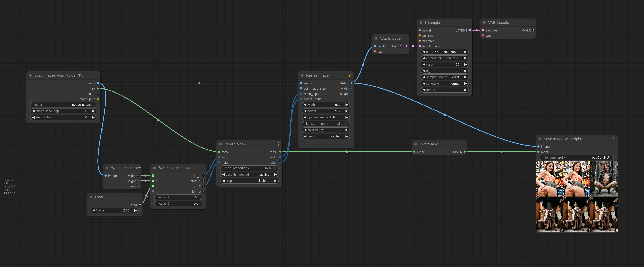Image resolution: width=644 pixels, height=267 pixels.
Task: Click the KSampler model input socket
Action: click(x=420, y=30)
